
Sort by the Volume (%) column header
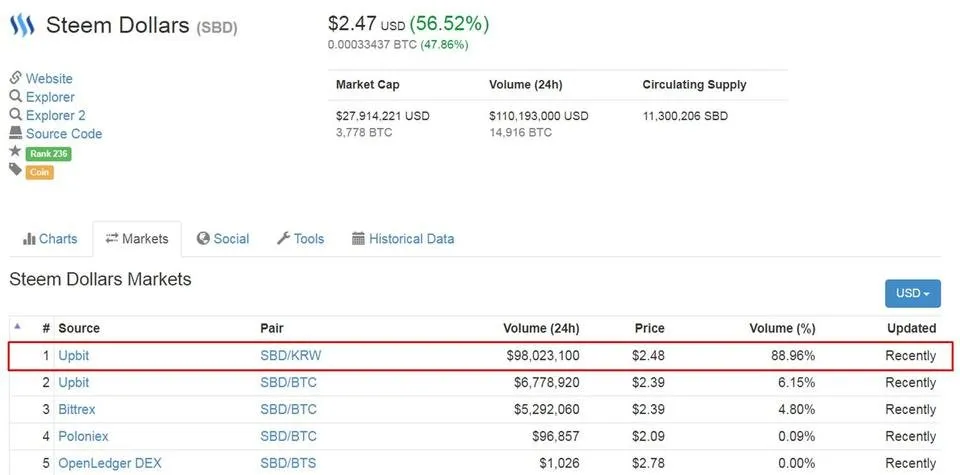click(782, 328)
